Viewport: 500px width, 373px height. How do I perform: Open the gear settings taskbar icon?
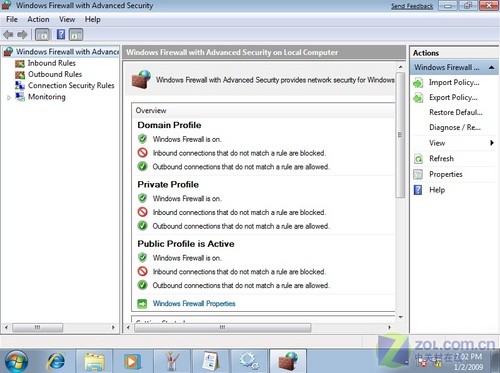[x=248, y=362]
